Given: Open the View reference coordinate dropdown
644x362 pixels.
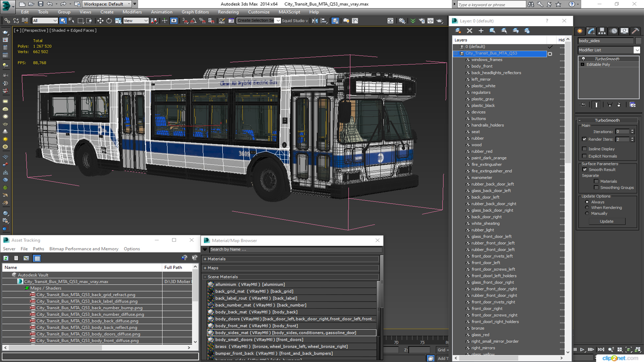Looking at the screenshot, I should tap(136, 21).
